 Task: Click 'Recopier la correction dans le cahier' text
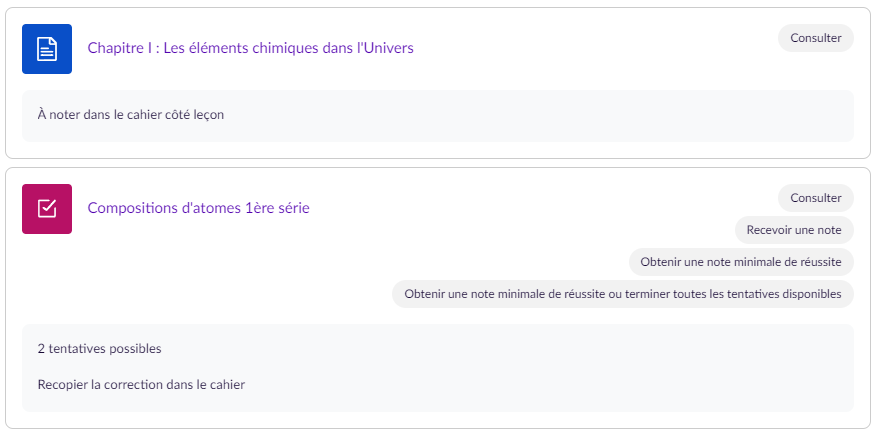141,384
